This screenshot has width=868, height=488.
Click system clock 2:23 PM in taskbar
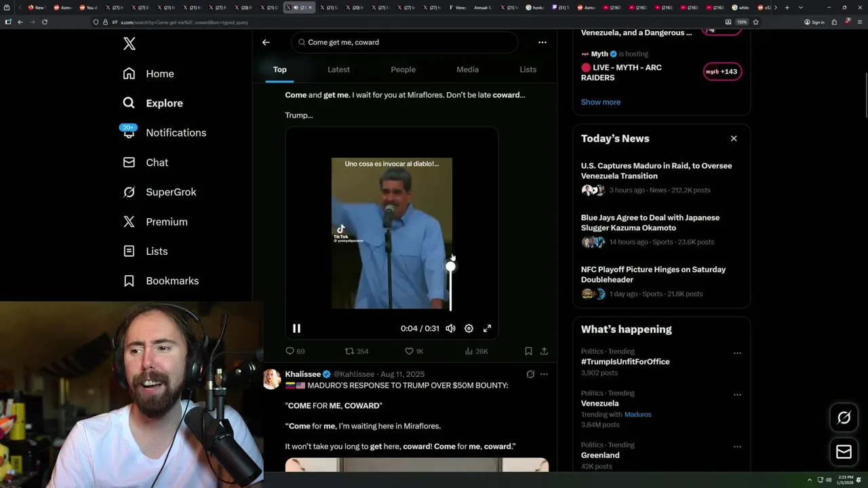coord(846,480)
